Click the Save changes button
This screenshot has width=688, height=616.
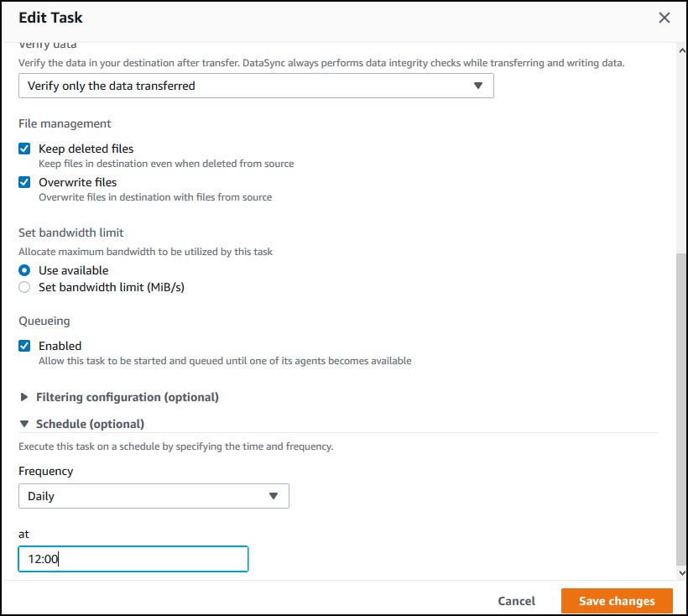[617, 601]
